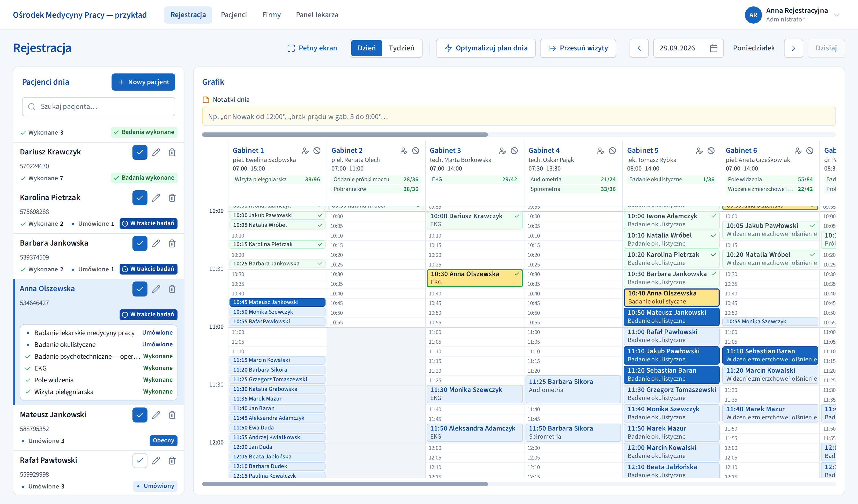The width and height of the screenshot is (858, 504).
Task: Click block icon for Gabinet 1
Action: tap(317, 150)
